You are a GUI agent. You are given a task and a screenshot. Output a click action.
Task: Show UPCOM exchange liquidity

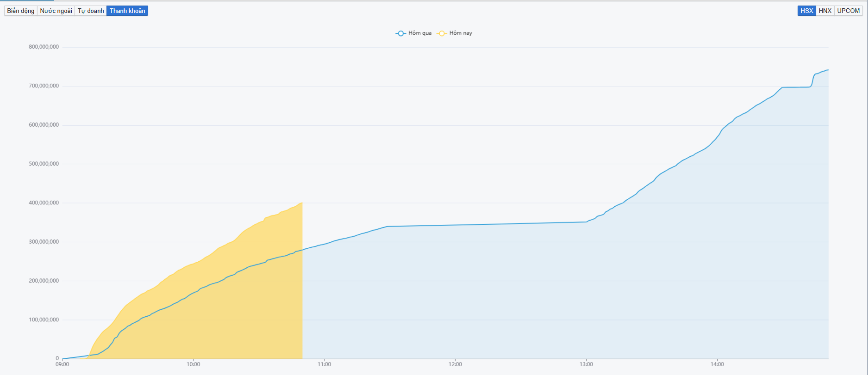[x=848, y=11]
